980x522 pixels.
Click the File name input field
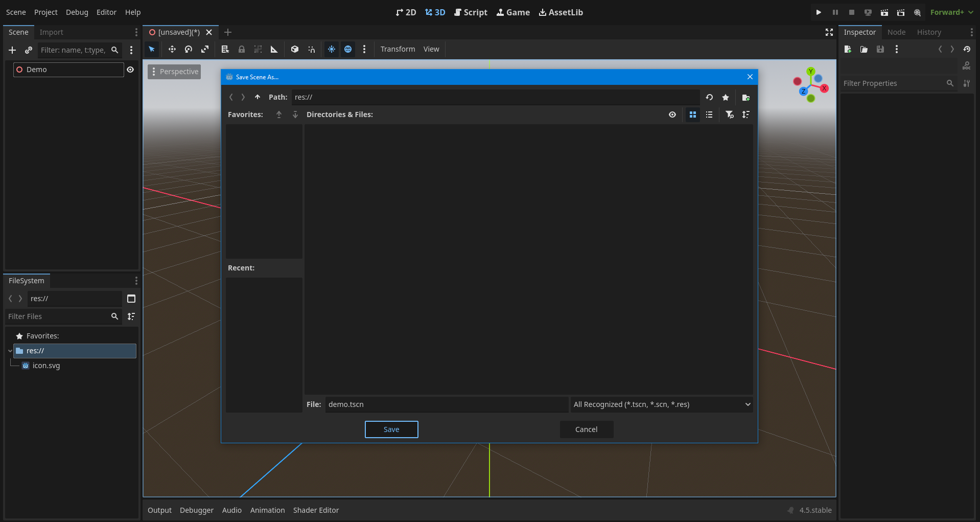(446, 404)
